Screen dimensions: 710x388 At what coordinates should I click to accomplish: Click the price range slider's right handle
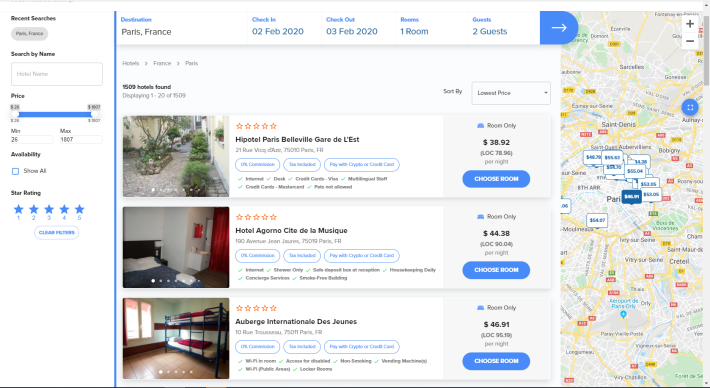[x=94, y=114]
